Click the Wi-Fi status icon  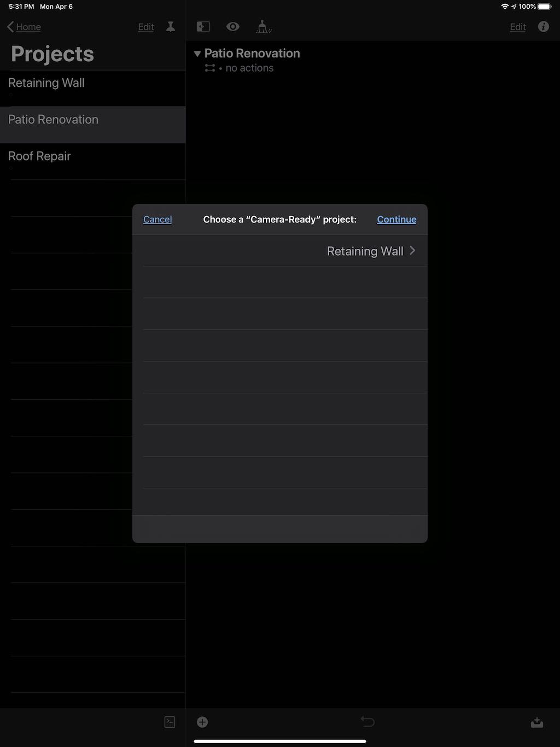tap(505, 7)
